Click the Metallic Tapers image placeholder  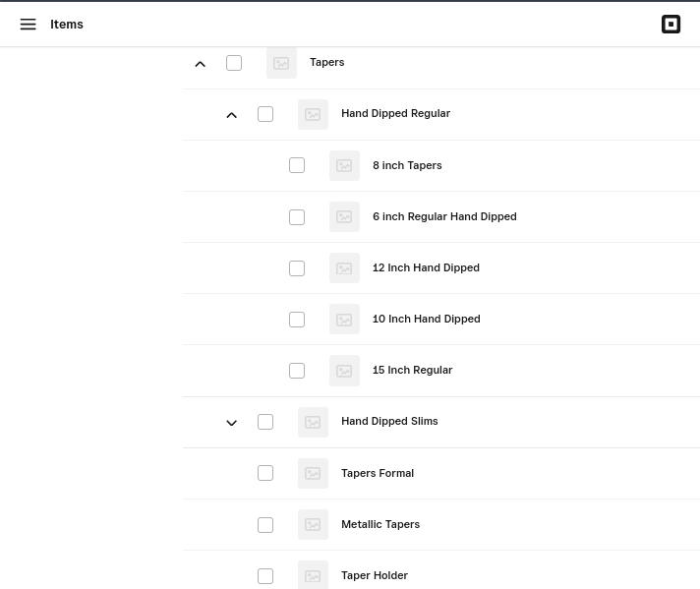[x=313, y=525]
